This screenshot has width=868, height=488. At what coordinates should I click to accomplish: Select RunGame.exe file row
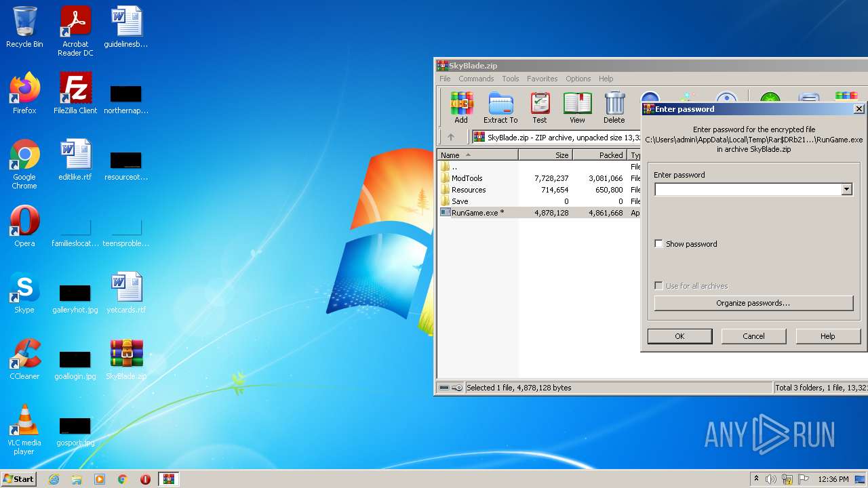[539, 213]
